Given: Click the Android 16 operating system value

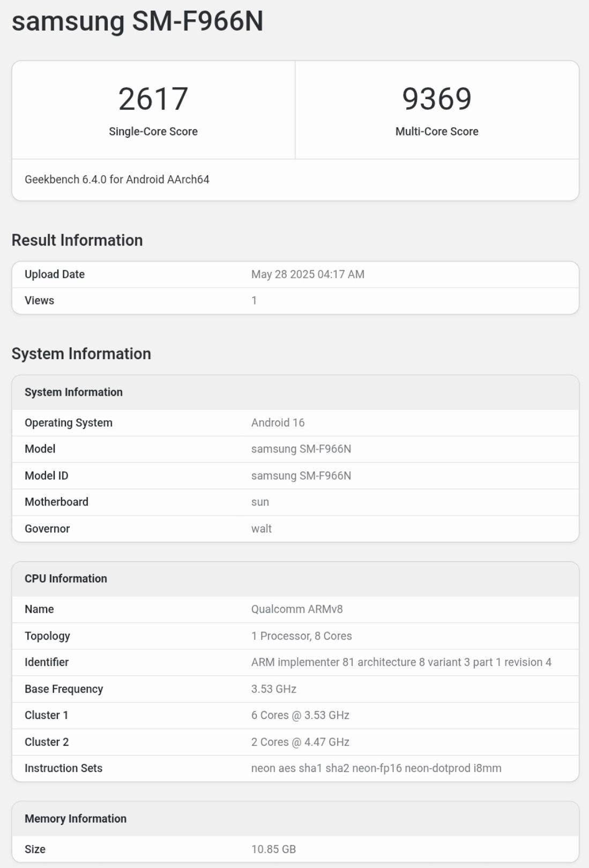Looking at the screenshot, I should click(278, 423).
